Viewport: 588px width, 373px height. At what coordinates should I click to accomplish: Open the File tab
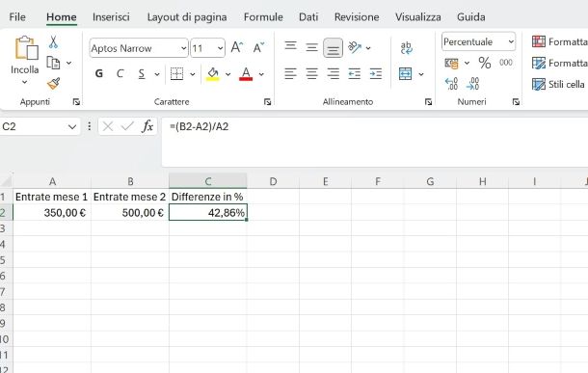pos(17,17)
